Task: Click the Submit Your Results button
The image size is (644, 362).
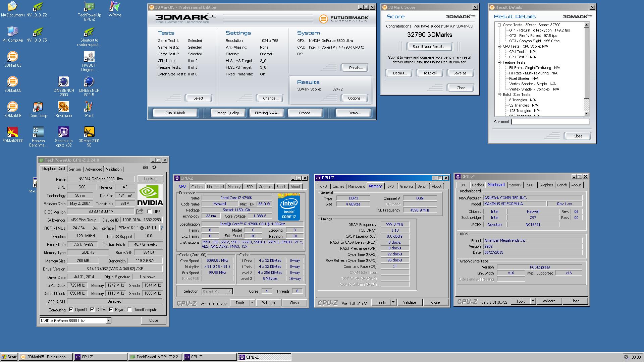Action: (x=430, y=47)
